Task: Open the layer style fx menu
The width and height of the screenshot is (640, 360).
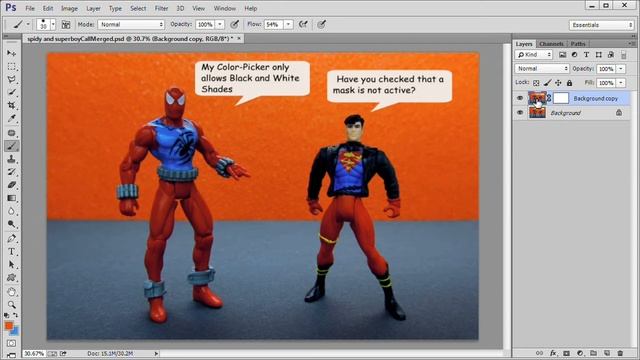Action: click(x=553, y=353)
